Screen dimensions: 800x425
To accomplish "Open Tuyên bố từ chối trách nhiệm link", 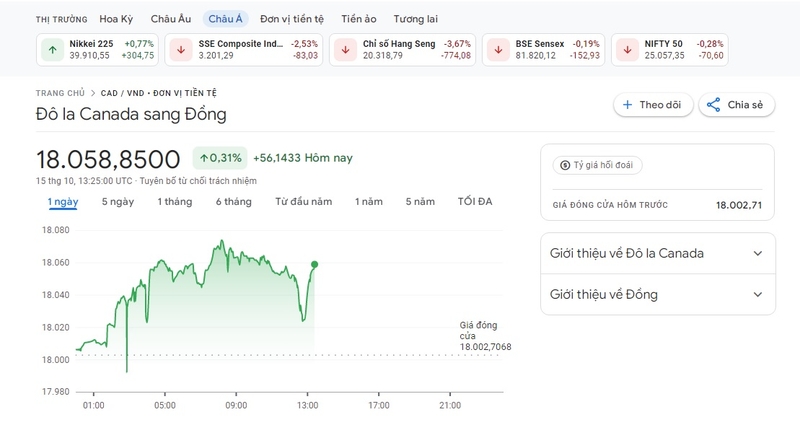I will [x=198, y=181].
